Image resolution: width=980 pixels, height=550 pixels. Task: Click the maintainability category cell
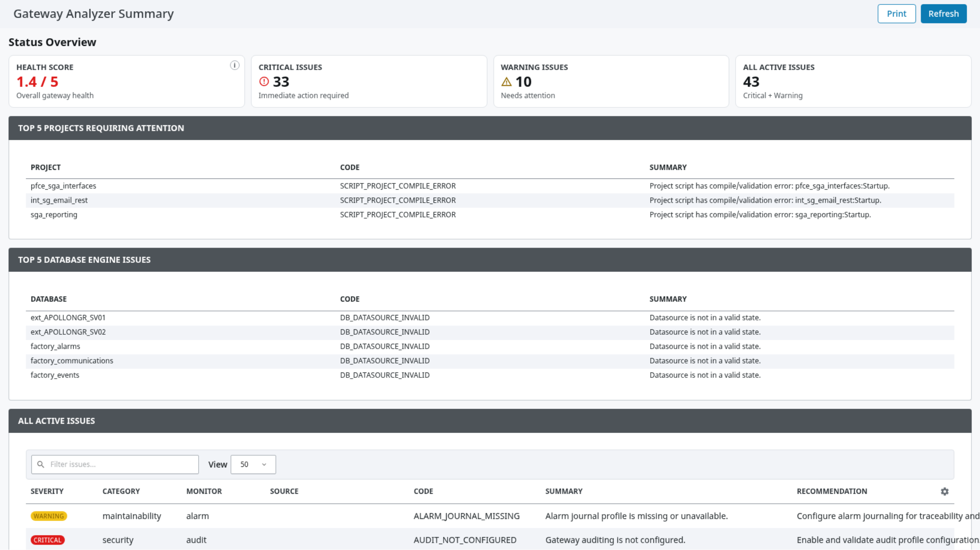tap(132, 516)
